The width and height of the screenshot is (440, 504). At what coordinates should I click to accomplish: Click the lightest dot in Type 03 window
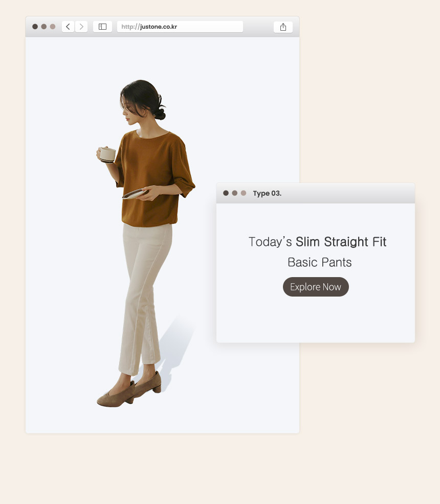(244, 193)
